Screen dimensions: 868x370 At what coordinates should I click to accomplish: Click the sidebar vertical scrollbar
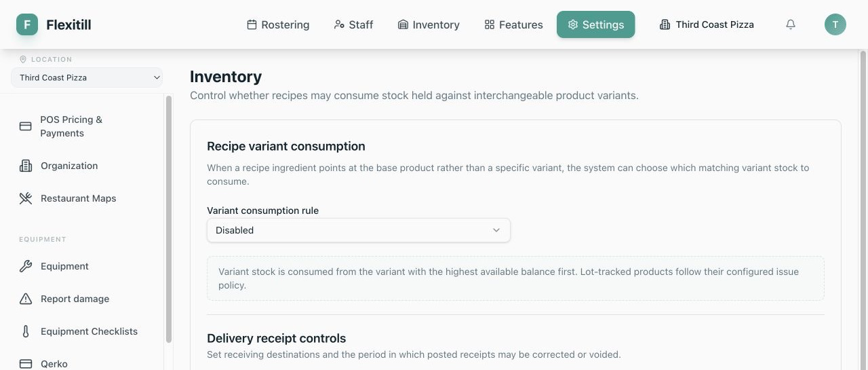(x=169, y=219)
